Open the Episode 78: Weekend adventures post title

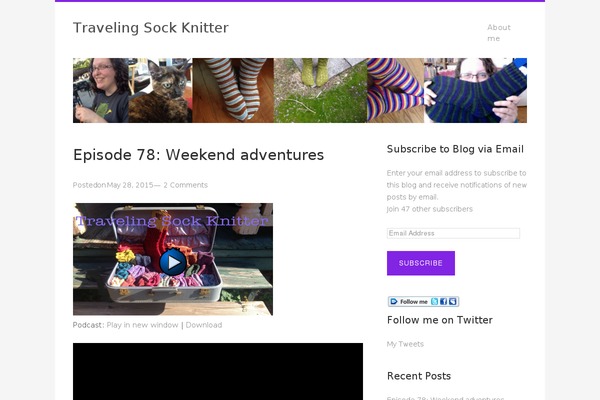click(x=198, y=155)
